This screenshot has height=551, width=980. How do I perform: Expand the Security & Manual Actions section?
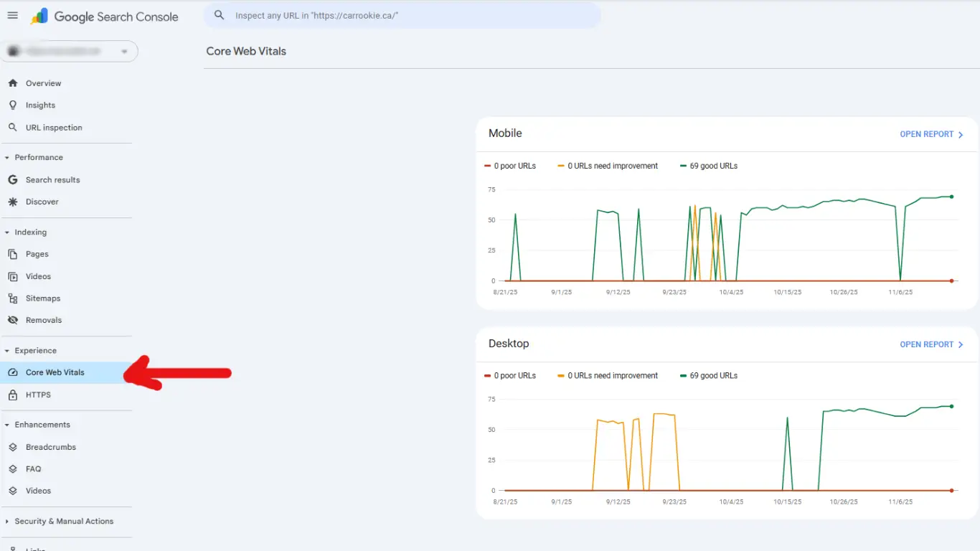click(x=9, y=521)
